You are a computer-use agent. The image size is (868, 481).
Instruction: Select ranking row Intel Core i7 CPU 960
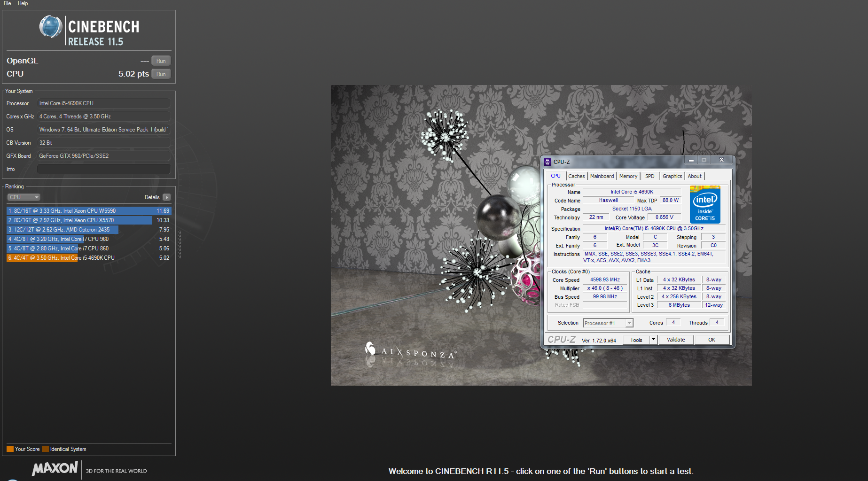(89, 239)
